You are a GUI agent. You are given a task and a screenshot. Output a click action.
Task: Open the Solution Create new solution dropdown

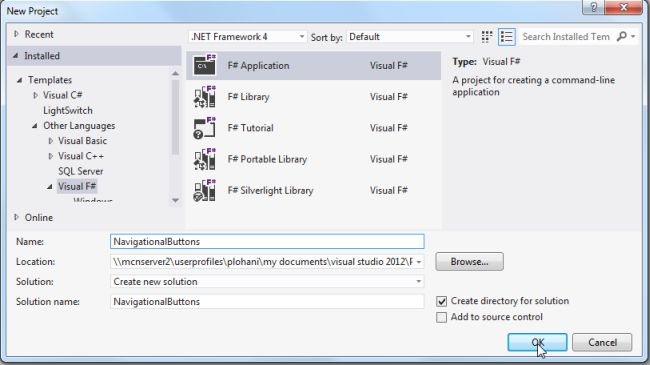tap(267, 282)
